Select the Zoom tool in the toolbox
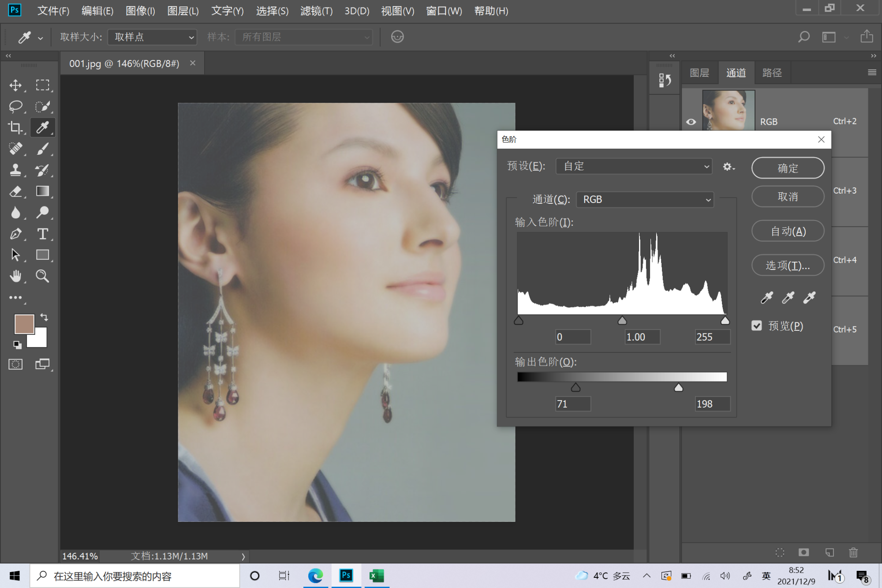 42,276
